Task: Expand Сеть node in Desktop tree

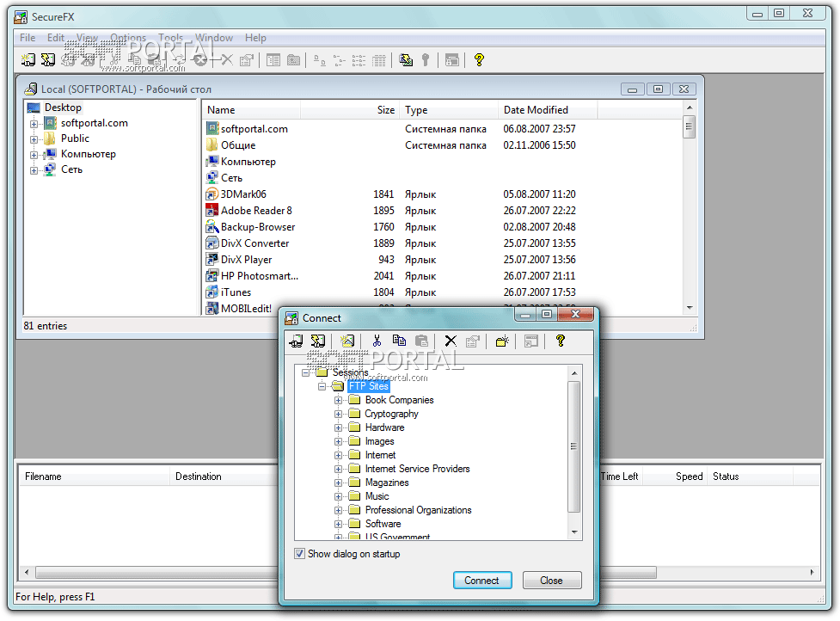Action: point(34,170)
